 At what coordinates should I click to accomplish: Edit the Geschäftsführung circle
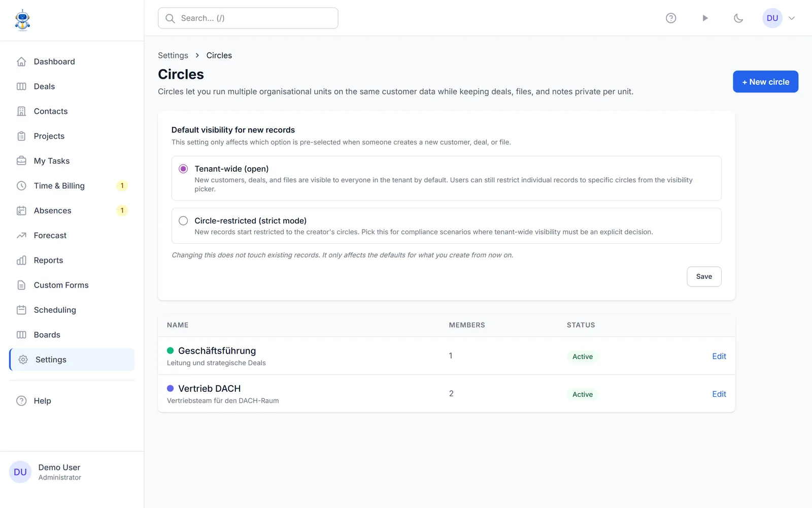coord(719,356)
